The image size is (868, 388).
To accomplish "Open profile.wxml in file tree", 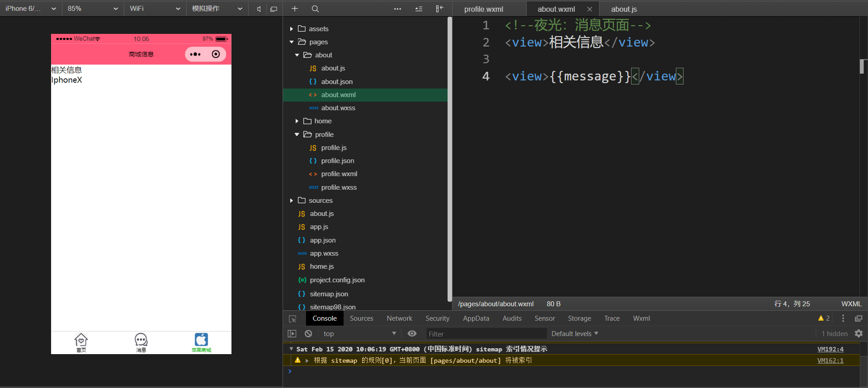I will point(339,174).
